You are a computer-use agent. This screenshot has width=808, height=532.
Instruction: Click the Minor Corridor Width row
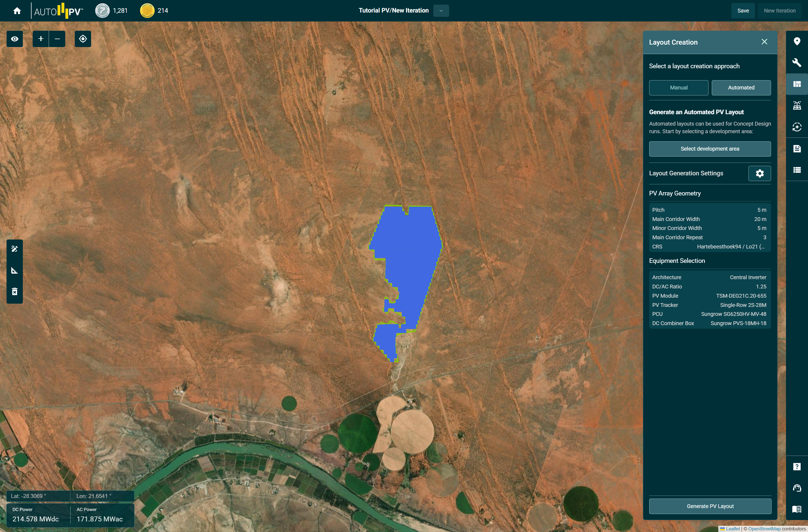709,228
